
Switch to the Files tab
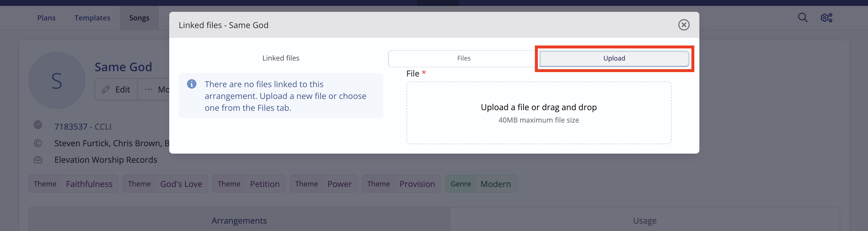coord(464,58)
